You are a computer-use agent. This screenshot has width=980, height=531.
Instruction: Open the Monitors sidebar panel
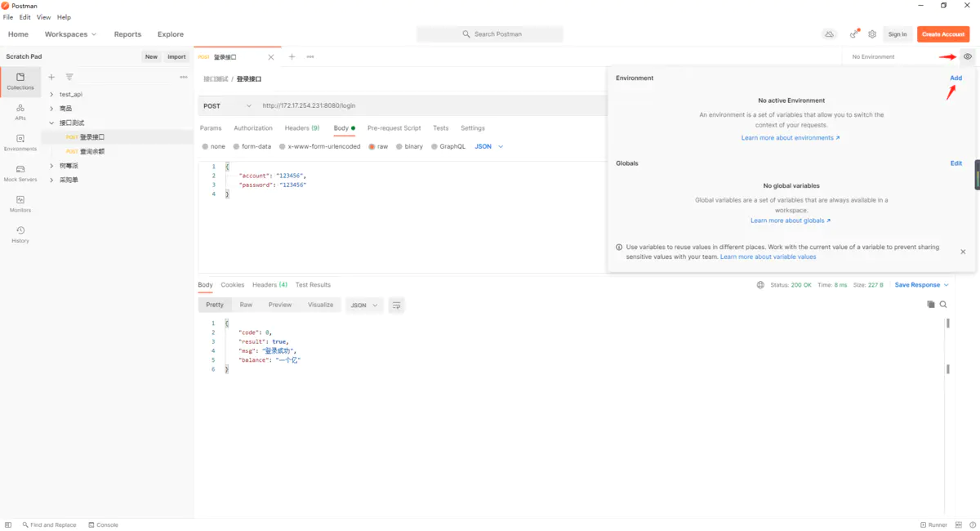tap(20, 204)
